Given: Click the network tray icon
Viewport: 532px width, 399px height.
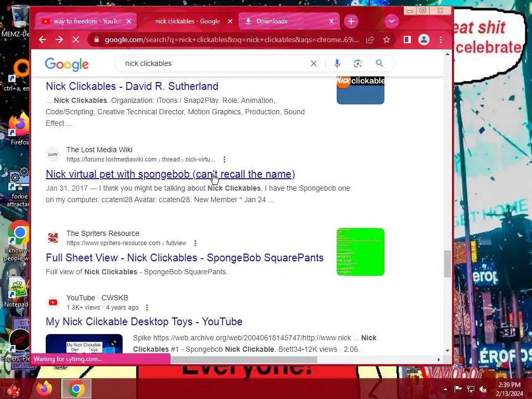Looking at the screenshot, I should 471,389.
